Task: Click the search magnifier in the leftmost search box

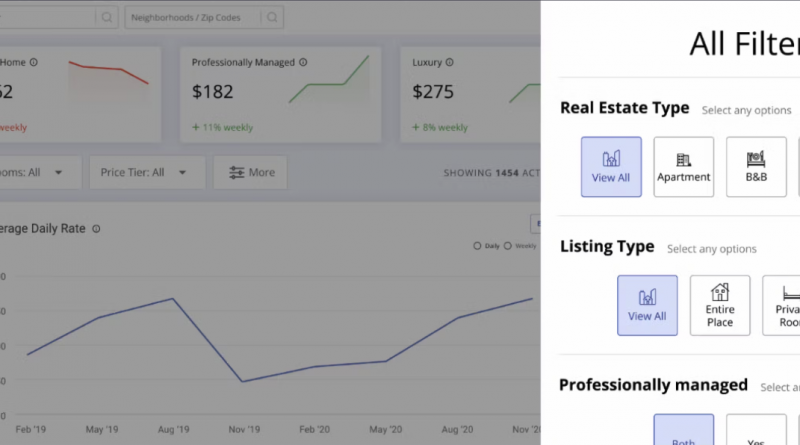Action: pyautogui.click(x=107, y=17)
